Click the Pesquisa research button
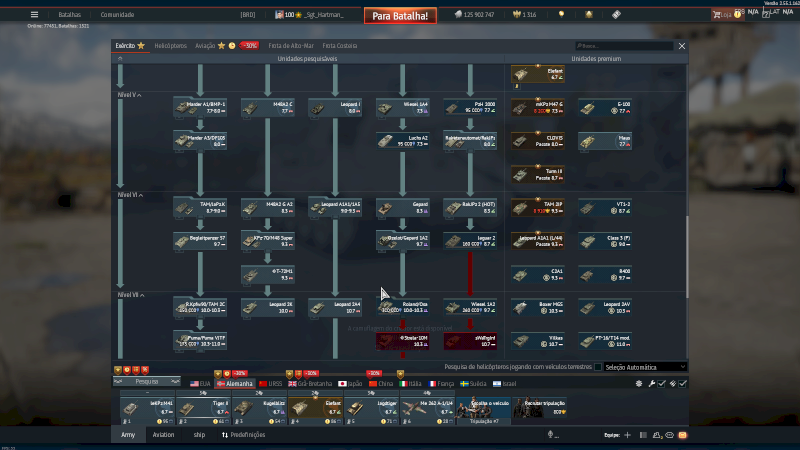Viewport: 800px width, 450px height. (x=147, y=382)
